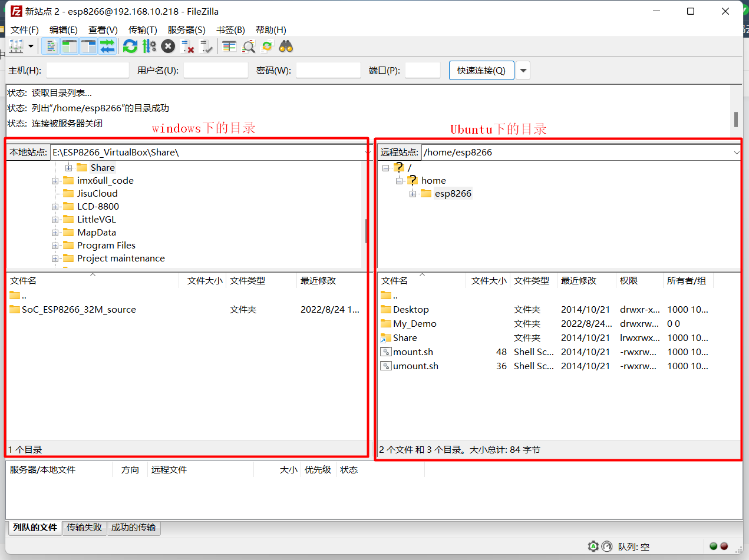Switch to the 列队的文件 tab
Viewport: 749px width, 560px height.
point(35,528)
